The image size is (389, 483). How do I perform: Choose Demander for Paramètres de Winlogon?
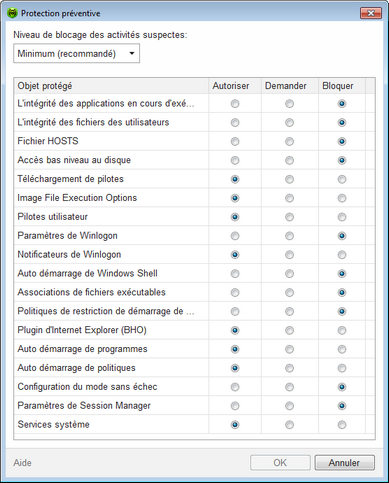tap(289, 236)
